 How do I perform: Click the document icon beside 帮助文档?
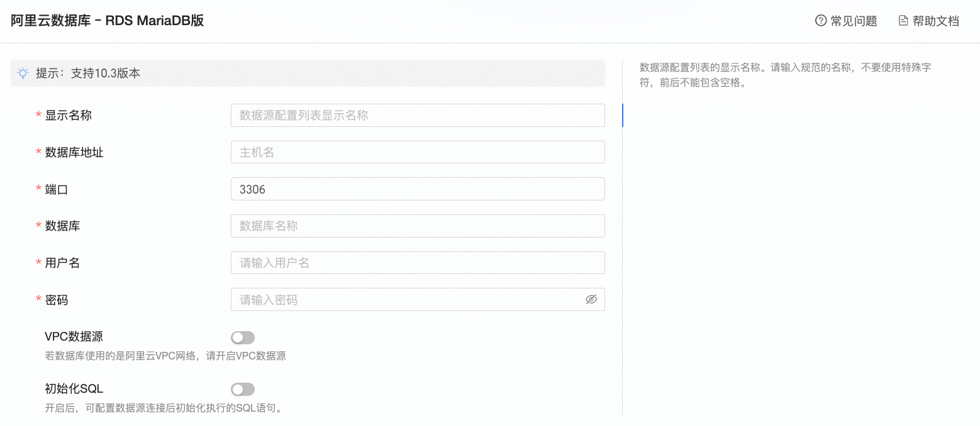click(x=903, y=21)
